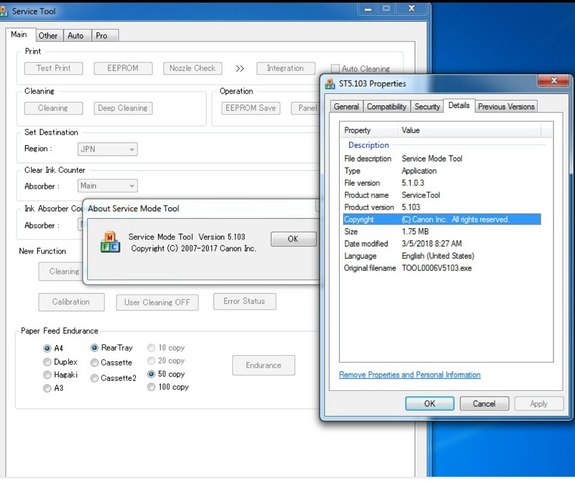
Task: Select the Original filename TOOL0006V5103.exe row
Action: click(442, 268)
